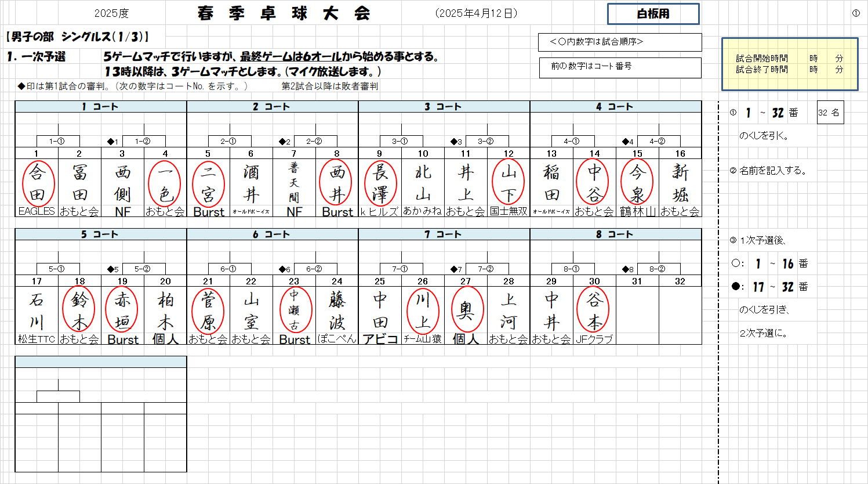Select the 4 コート header cell
The width and height of the screenshot is (868, 484).
(616, 107)
